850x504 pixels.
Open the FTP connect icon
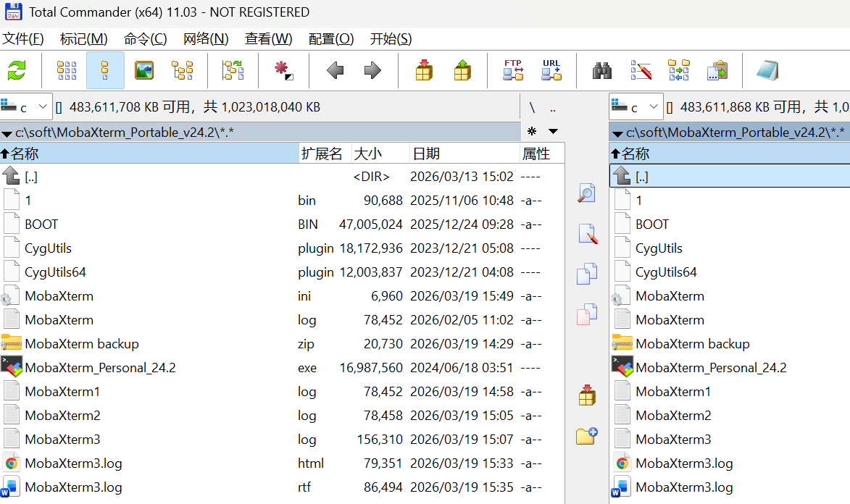513,70
